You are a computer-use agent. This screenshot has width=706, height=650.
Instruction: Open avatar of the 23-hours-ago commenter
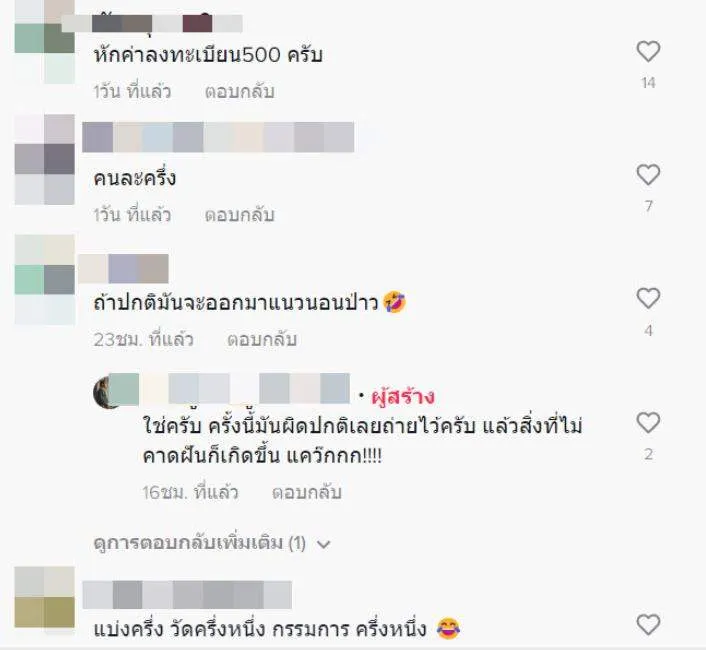click(x=45, y=280)
